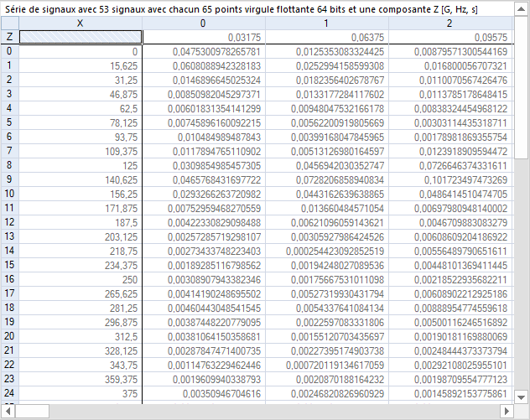Select X cell with value 15,625
The width and height of the screenshot is (530, 420).
(81, 66)
